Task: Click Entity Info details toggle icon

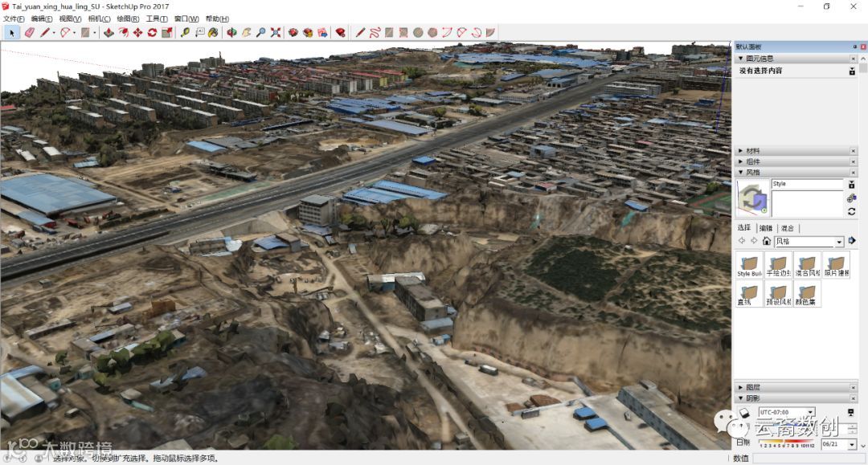Action: [852, 71]
